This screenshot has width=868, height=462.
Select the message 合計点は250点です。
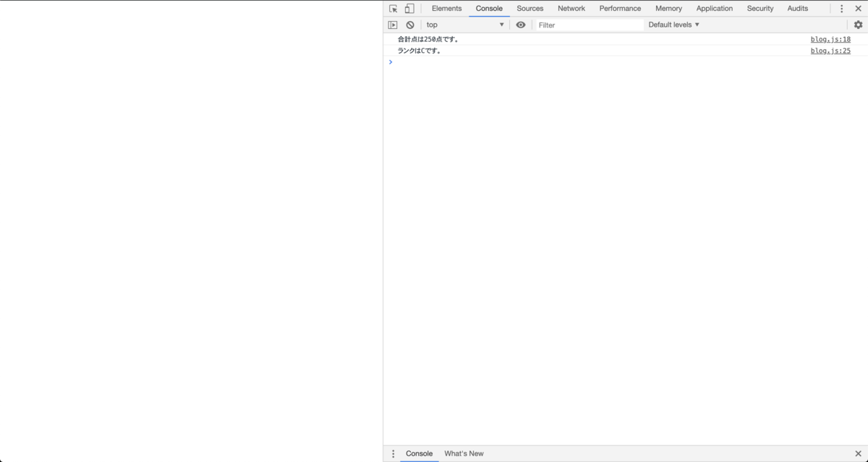(x=429, y=39)
